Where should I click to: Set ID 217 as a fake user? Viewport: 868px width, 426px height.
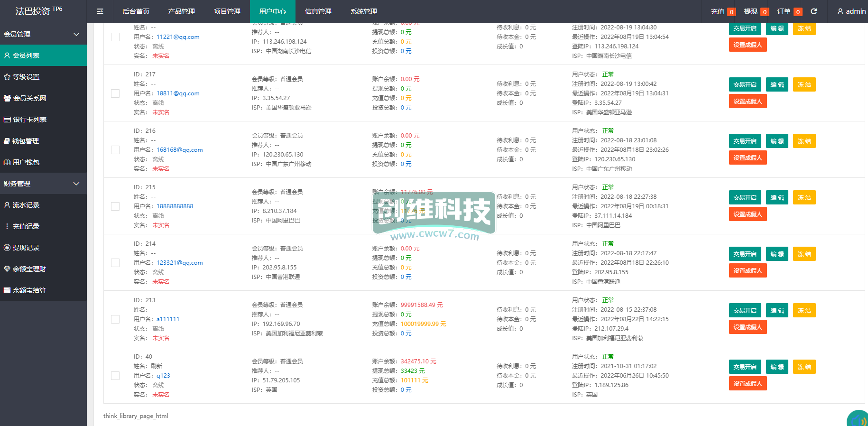click(x=748, y=102)
